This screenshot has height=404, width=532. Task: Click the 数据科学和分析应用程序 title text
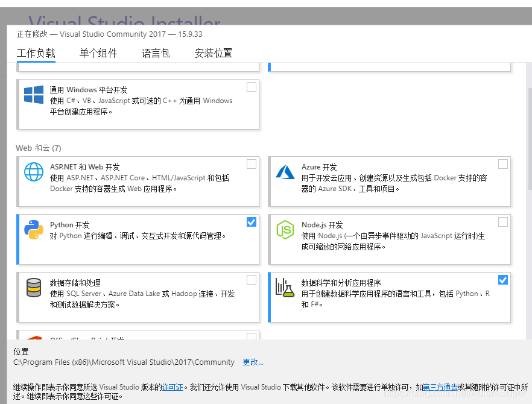(x=341, y=283)
